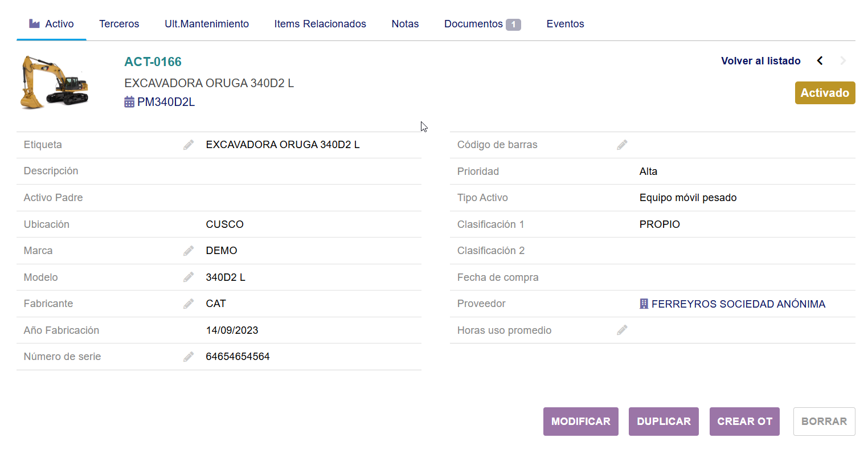
Task: Edit the Etiqueta field via its pencil icon
Action: point(189,144)
